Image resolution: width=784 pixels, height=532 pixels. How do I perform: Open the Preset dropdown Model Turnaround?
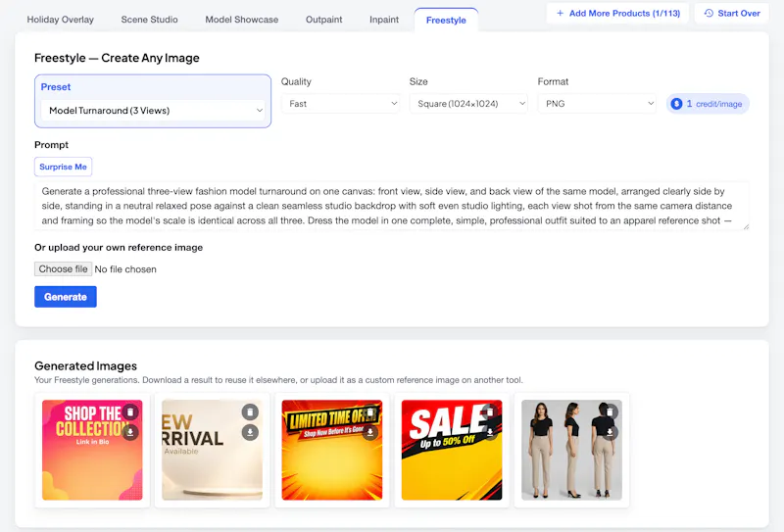[153, 111]
